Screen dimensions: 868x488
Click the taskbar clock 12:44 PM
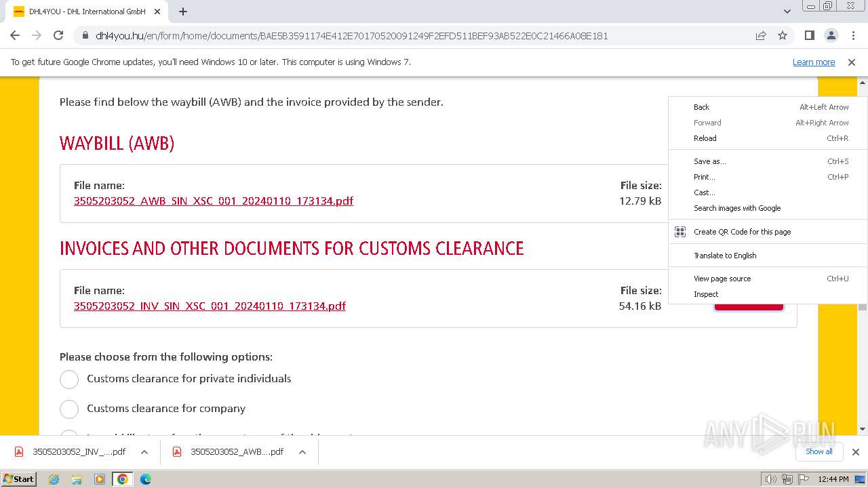click(833, 479)
